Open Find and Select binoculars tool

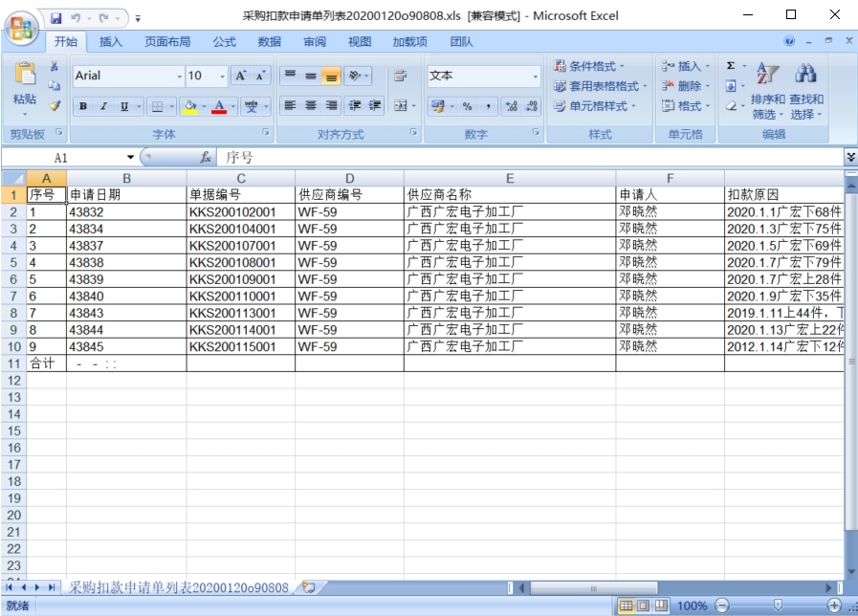click(806, 75)
